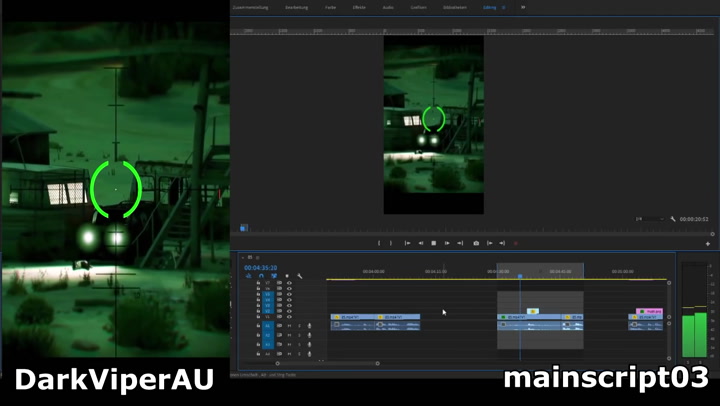The image size is (720, 406).
Task: Switch to Bibliotheken workspace tab
Action: coord(455,7)
